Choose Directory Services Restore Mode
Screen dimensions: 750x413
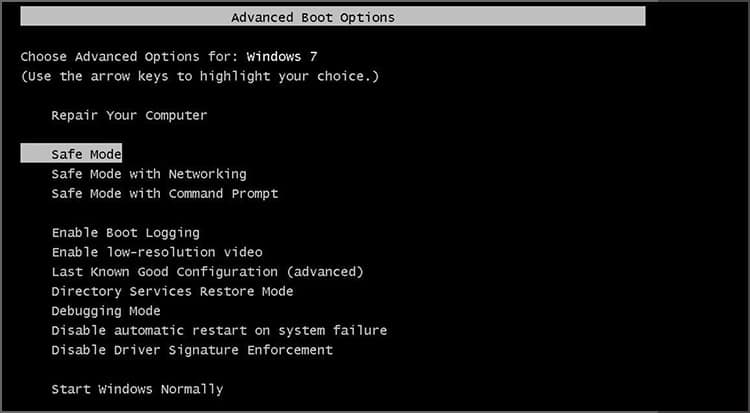(172, 291)
